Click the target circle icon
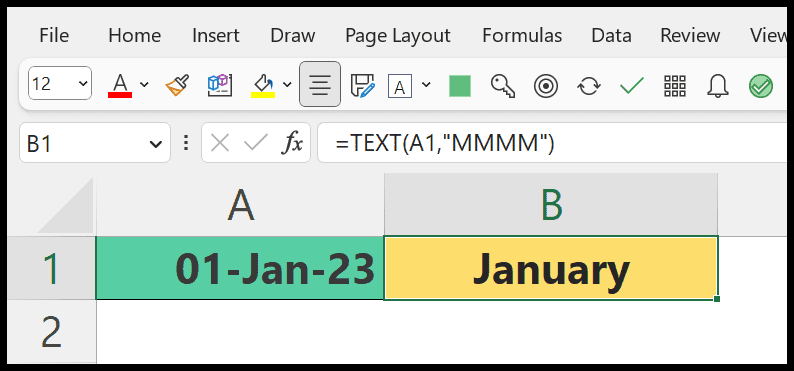Viewport: 794px width, 371px height. [546, 86]
